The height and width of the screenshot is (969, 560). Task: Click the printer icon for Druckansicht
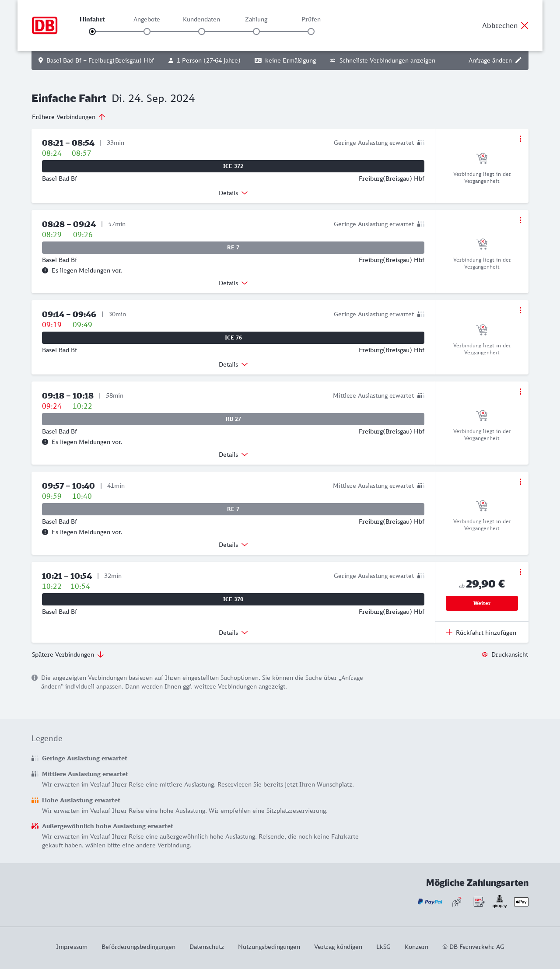(x=485, y=654)
